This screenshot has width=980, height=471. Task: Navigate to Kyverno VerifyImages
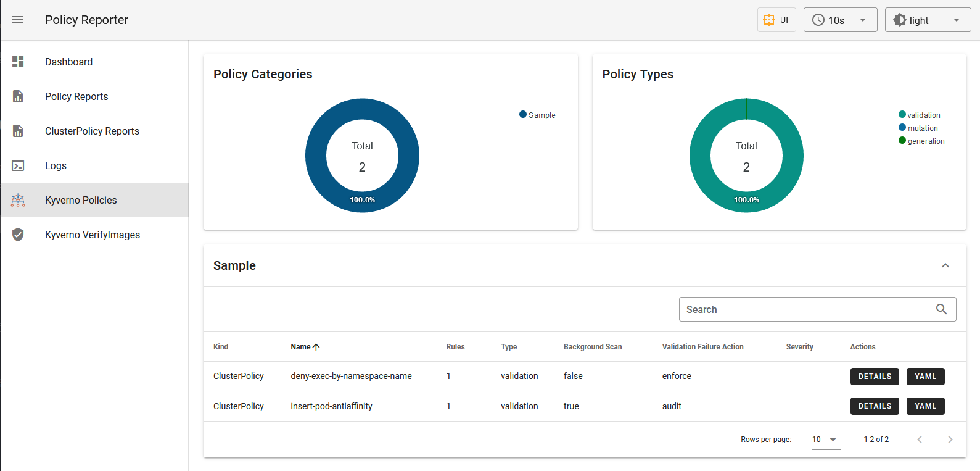94,235
